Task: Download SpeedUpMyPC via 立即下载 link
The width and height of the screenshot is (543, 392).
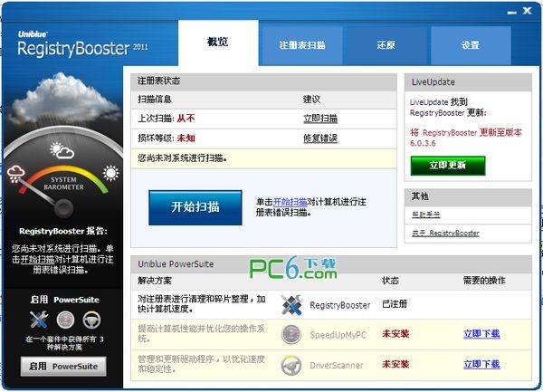Action: [481, 334]
